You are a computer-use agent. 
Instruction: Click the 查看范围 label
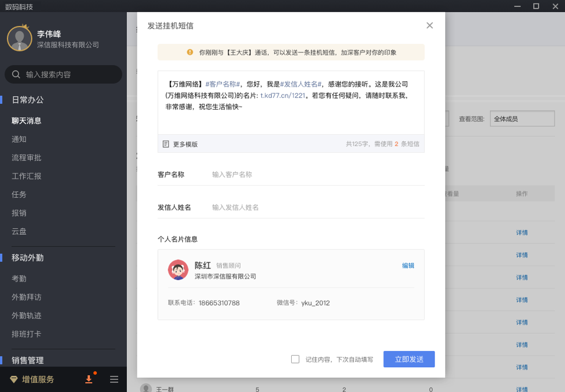coord(472,119)
